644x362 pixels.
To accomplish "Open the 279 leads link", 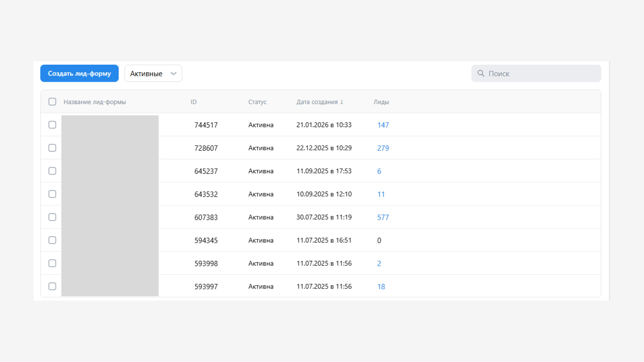I will pos(383,148).
